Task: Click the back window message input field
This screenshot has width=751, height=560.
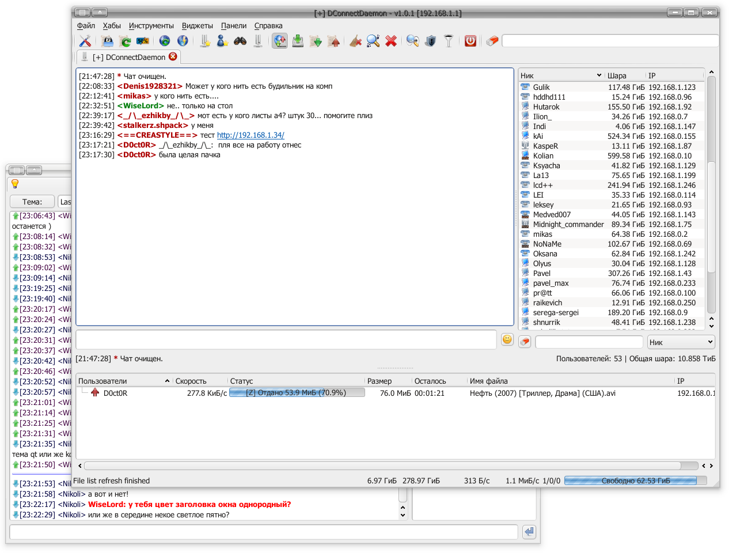Action: tap(264, 532)
